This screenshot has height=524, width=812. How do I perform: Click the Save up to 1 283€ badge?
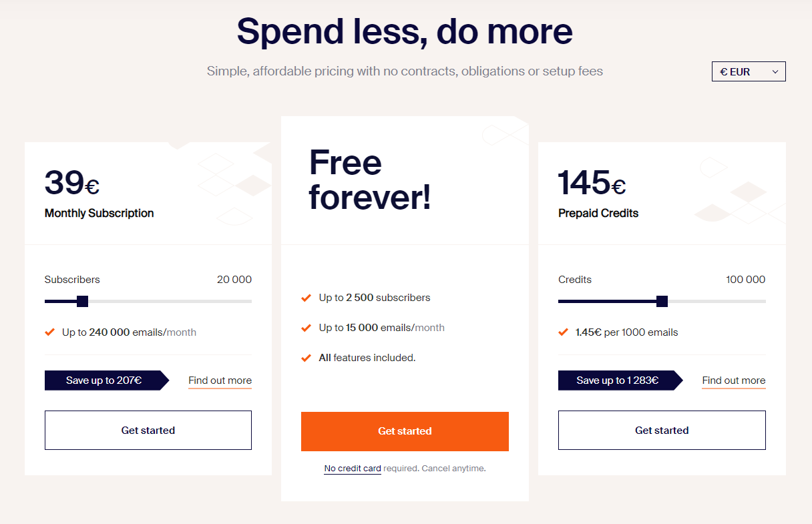click(620, 380)
